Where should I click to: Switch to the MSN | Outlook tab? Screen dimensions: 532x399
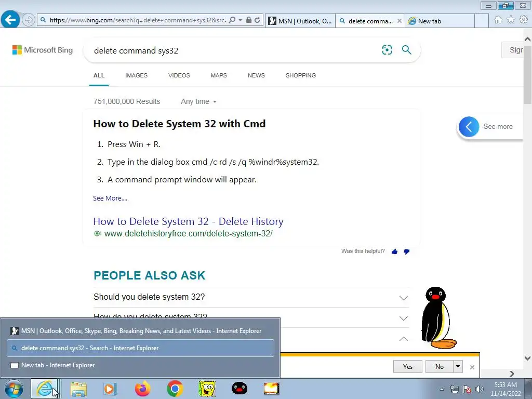tap(300, 21)
